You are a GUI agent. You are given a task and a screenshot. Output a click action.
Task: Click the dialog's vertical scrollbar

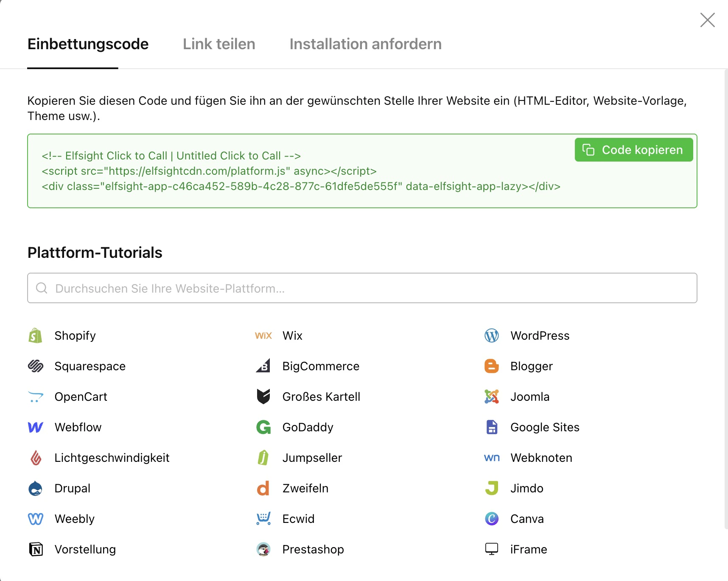(x=726, y=299)
